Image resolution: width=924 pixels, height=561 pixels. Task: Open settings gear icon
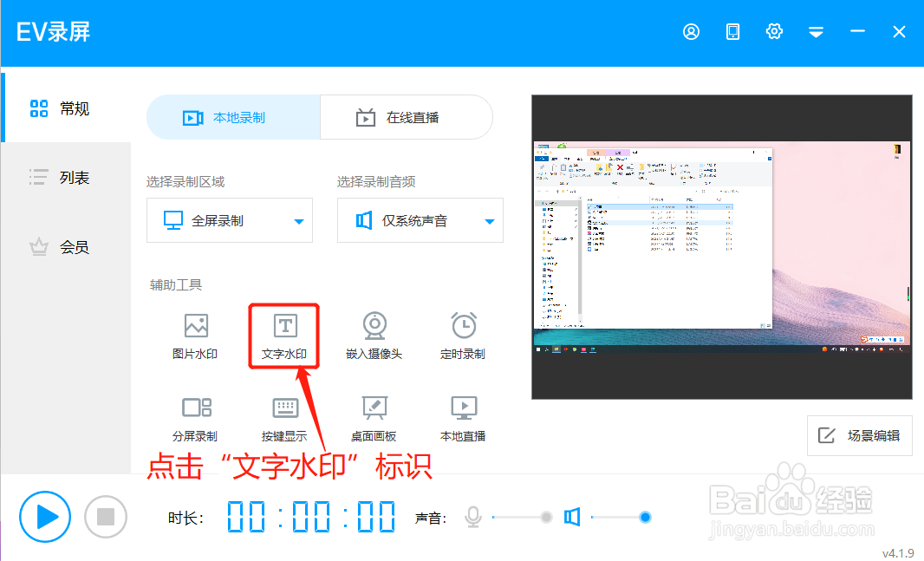(774, 31)
